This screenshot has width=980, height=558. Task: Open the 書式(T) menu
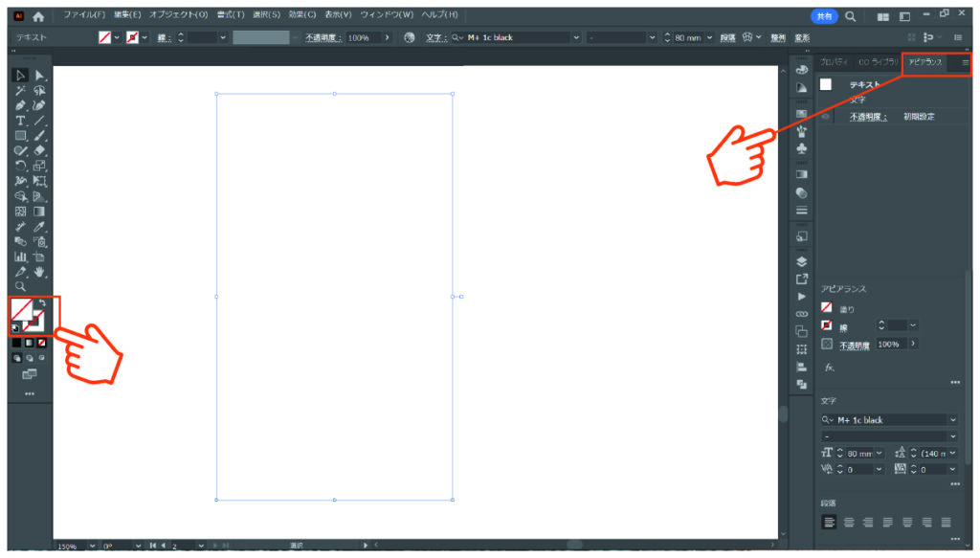click(230, 14)
